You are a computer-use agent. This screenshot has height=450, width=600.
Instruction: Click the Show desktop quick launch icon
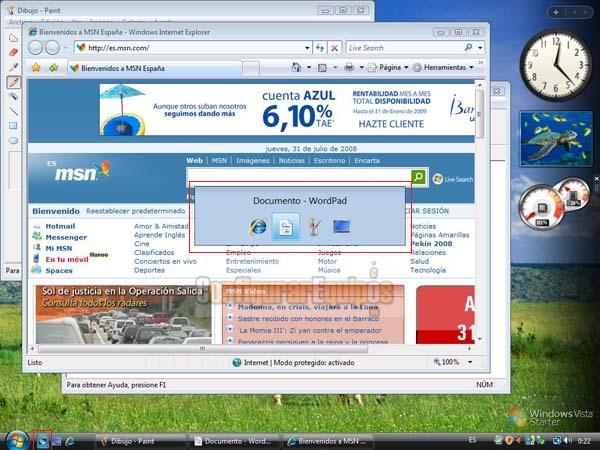(x=57, y=442)
